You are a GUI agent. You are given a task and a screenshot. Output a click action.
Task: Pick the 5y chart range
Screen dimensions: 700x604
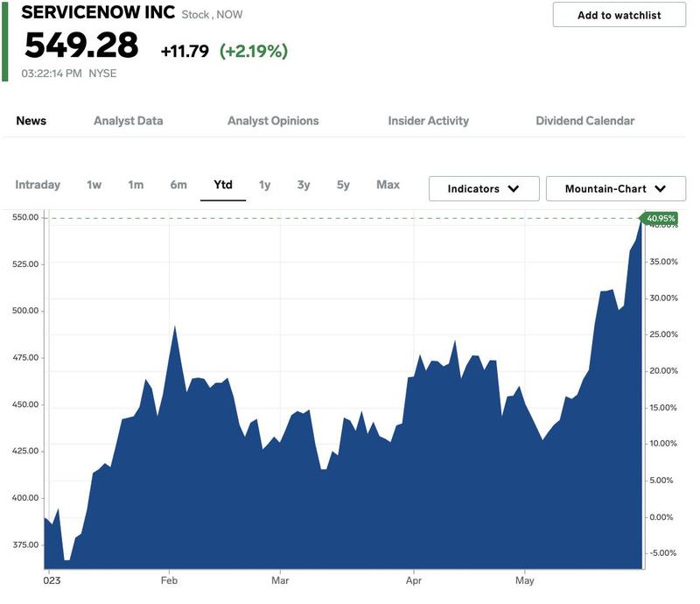pos(343,185)
